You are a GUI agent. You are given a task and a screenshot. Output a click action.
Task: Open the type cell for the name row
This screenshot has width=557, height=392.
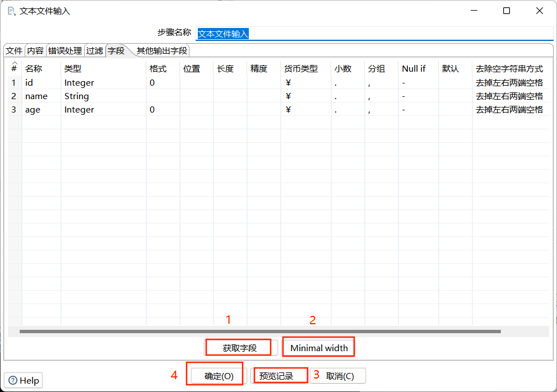(x=103, y=96)
